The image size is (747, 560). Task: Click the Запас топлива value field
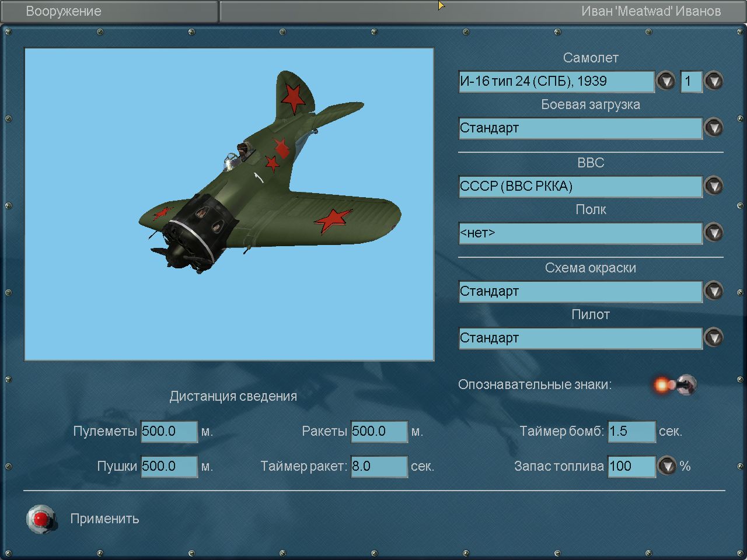[x=631, y=467]
